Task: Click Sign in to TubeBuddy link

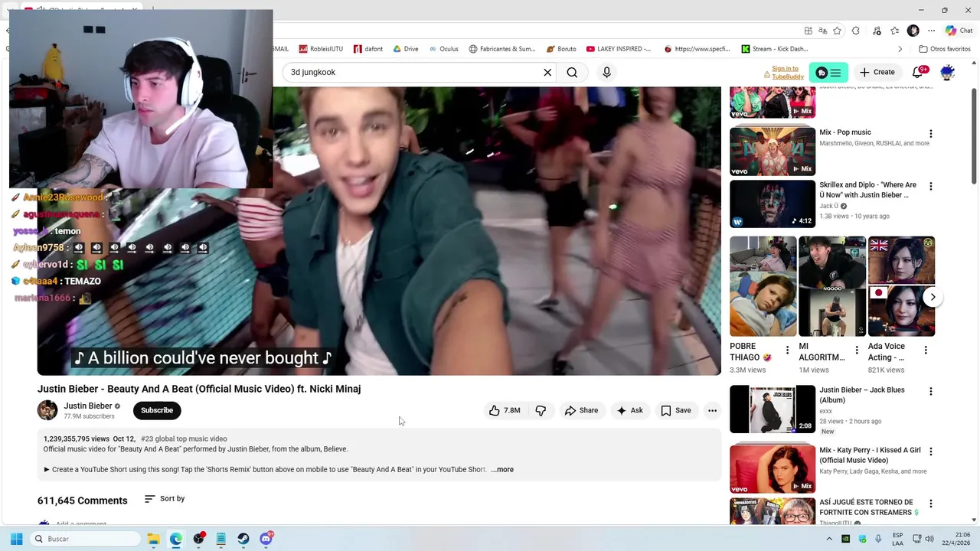Action: (788, 73)
